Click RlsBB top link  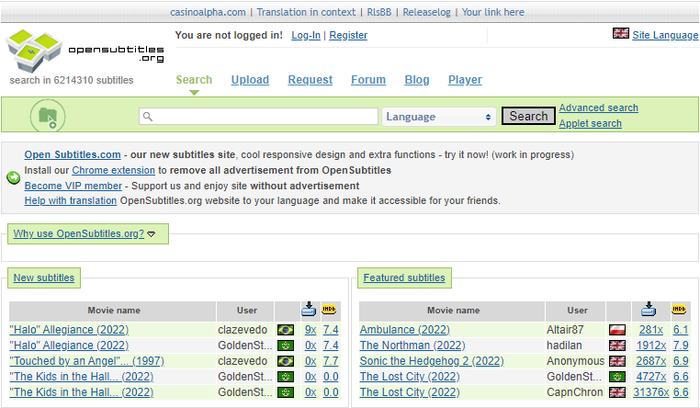click(379, 12)
